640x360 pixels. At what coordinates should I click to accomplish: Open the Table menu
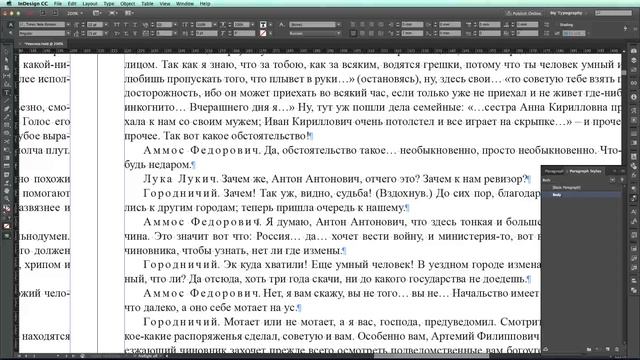click(147, 3)
